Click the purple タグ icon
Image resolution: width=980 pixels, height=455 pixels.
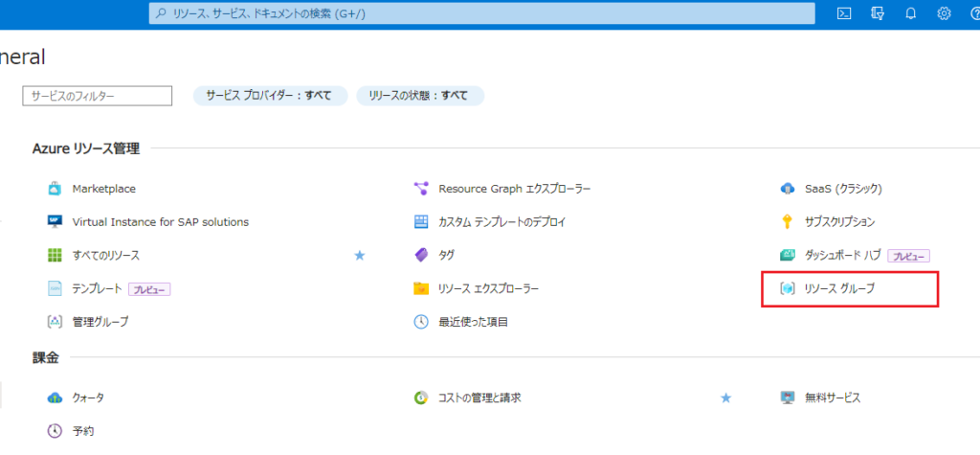tap(421, 256)
